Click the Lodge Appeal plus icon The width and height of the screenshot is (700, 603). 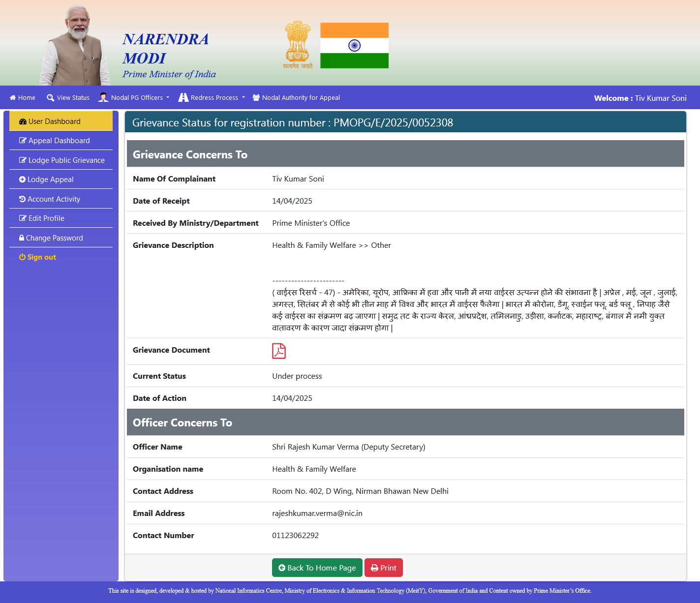coord(22,180)
